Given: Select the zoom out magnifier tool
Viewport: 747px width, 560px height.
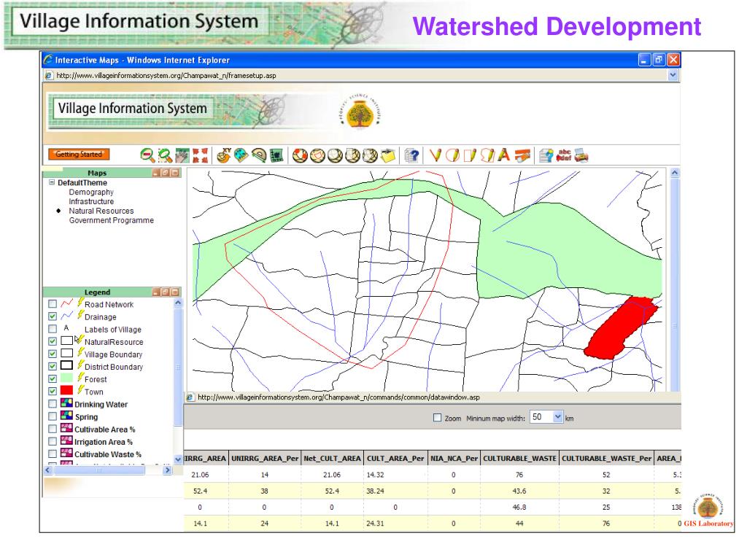Looking at the screenshot, I should [x=147, y=155].
